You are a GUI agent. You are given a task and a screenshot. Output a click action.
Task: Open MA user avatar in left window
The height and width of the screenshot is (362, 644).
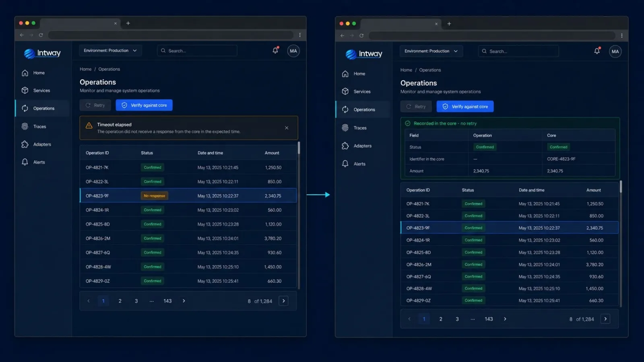(293, 51)
